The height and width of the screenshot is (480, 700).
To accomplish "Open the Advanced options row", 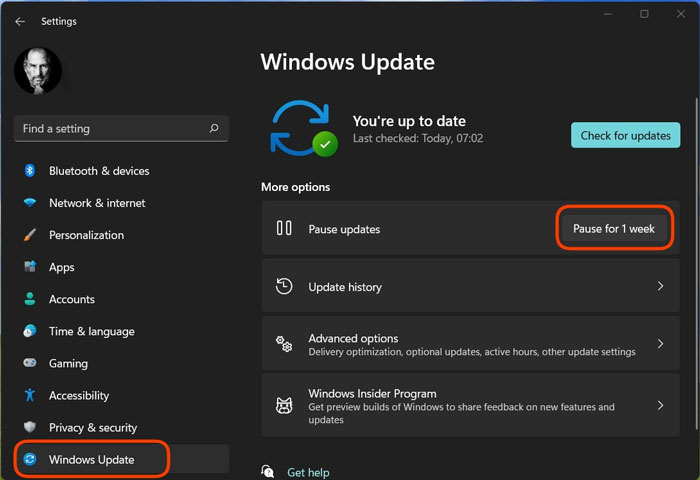I will tap(471, 343).
